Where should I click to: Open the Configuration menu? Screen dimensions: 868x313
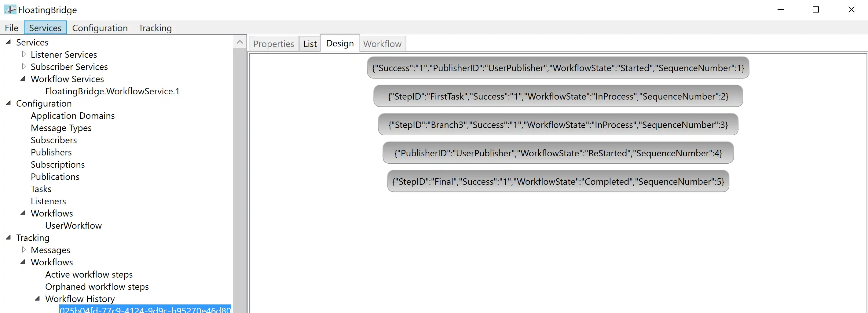click(100, 28)
